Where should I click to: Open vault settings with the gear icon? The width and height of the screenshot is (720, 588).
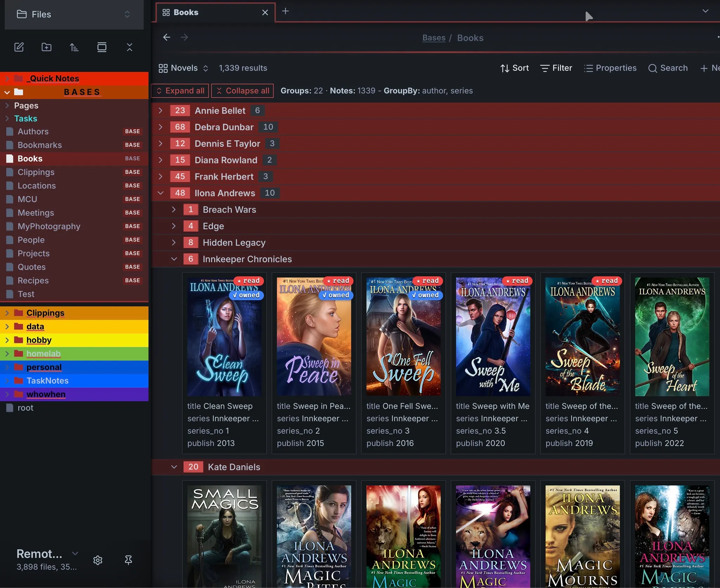[x=98, y=560]
